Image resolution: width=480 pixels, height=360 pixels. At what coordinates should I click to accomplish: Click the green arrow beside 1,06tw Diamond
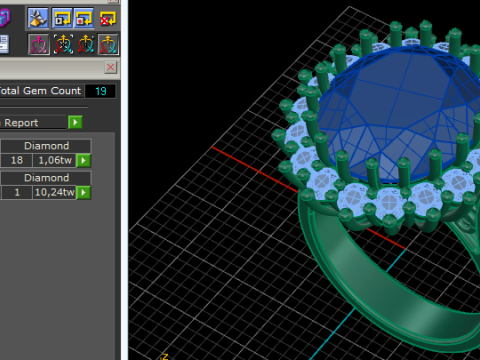[84, 161]
